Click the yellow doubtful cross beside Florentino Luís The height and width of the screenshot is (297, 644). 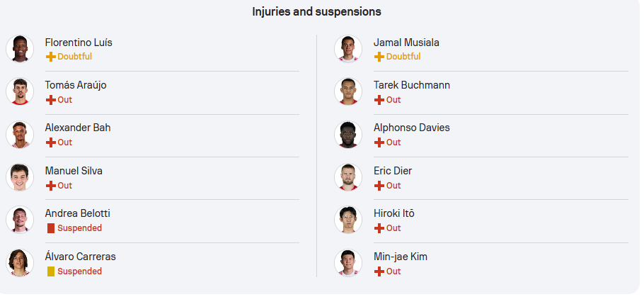pyautogui.click(x=50, y=57)
